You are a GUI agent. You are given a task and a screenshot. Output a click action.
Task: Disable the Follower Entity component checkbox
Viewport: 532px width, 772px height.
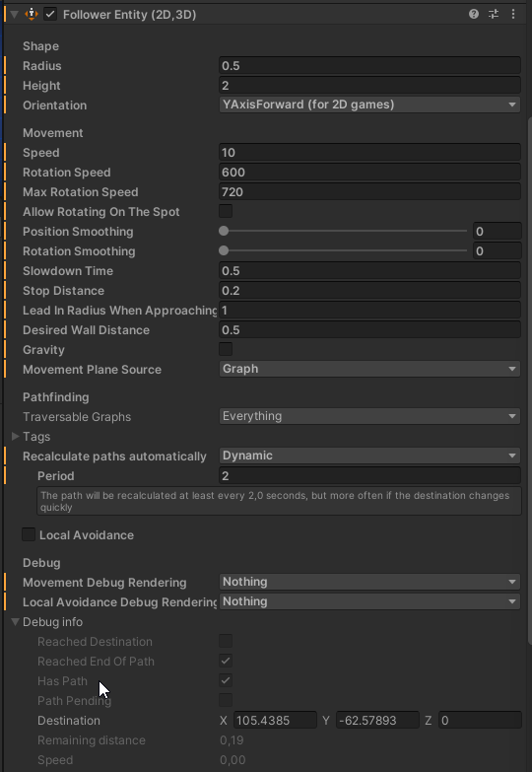click(50, 14)
